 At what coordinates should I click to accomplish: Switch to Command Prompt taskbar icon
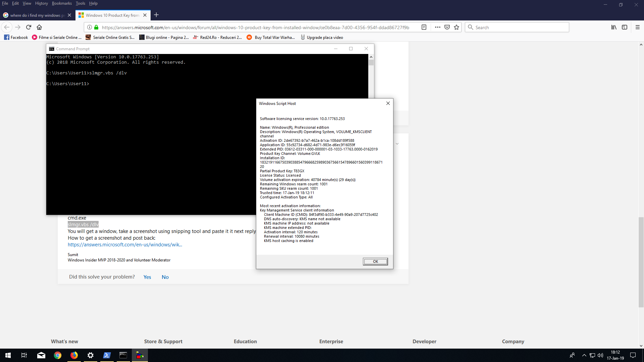tap(123, 355)
